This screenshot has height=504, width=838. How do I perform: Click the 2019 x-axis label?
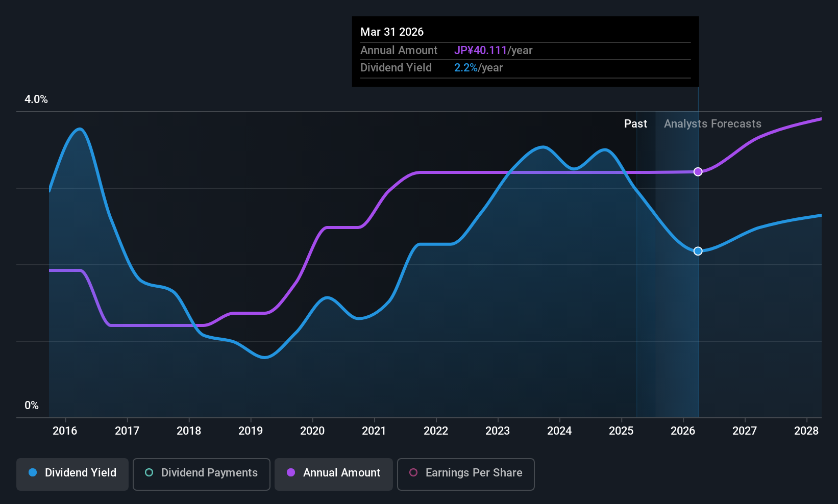tap(251, 431)
